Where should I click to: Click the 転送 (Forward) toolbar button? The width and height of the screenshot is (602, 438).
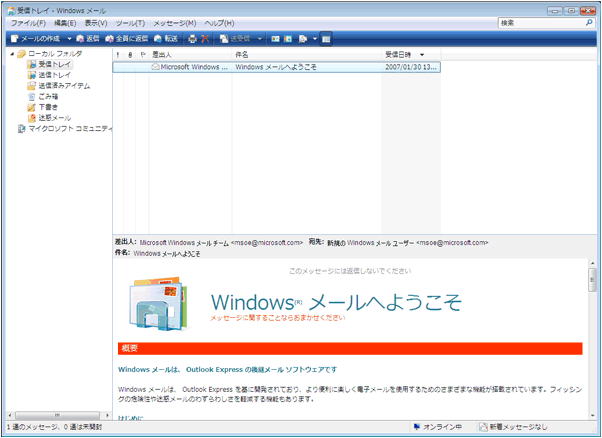point(166,39)
